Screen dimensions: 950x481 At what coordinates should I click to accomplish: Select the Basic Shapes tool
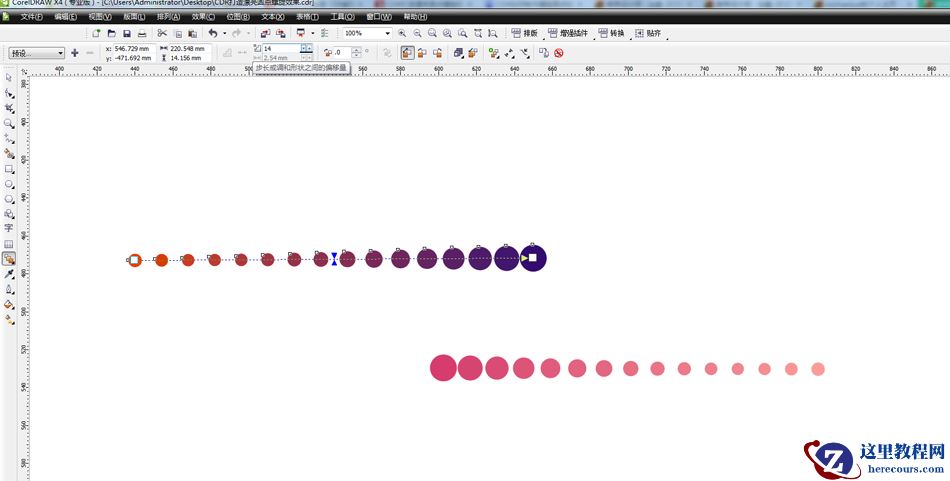coord(9,214)
